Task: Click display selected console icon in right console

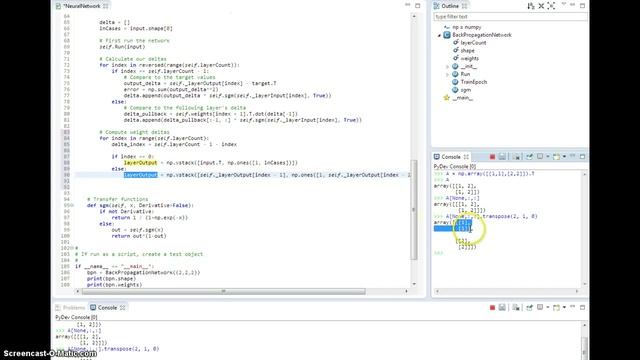Action: click(540, 157)
